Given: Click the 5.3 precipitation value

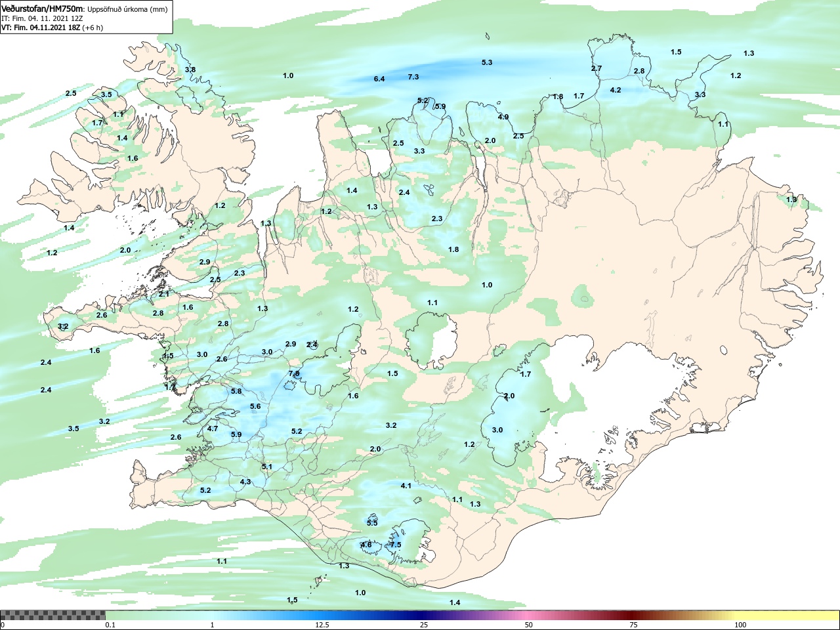Looking at the screenshot, I should coord(487,62).
